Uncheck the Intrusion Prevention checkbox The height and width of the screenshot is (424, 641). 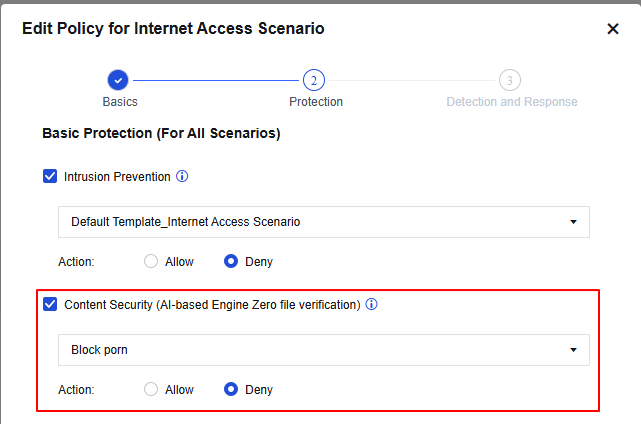pos(50,177)
